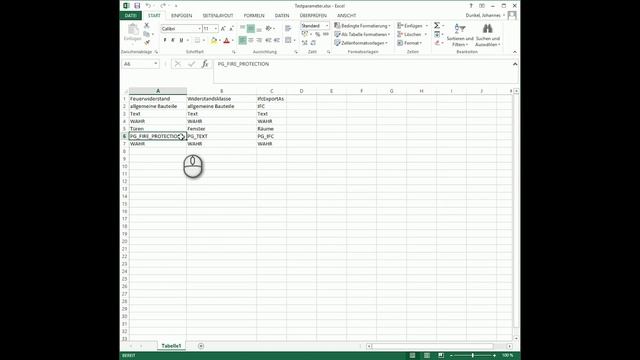The height and width of the screenshot is (360, 640).
Task: Expand Als Tabelle formatieren menu
Action: pos(362,34)
